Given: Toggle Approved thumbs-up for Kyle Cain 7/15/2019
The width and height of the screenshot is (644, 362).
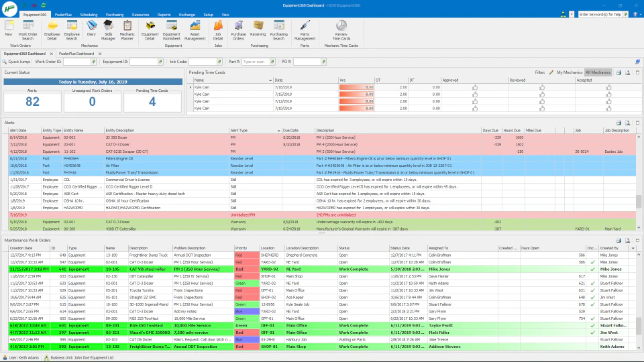Looking at the screenshot, I should (x=475, y=94).
